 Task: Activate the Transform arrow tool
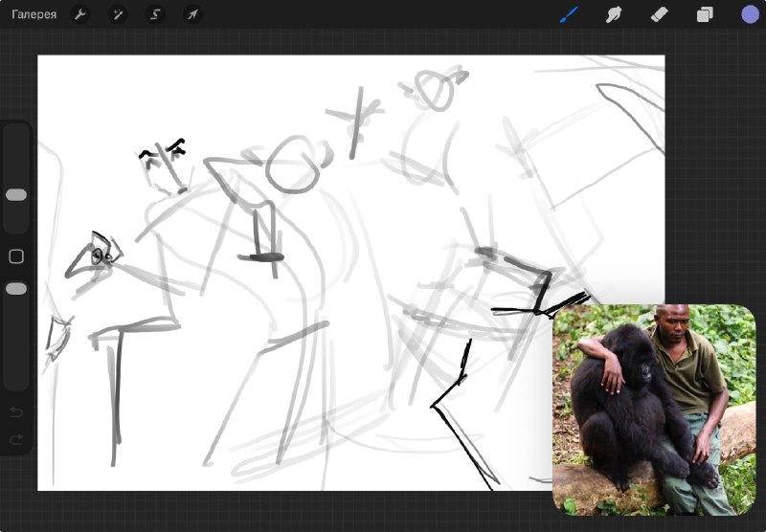coord(192,14)
